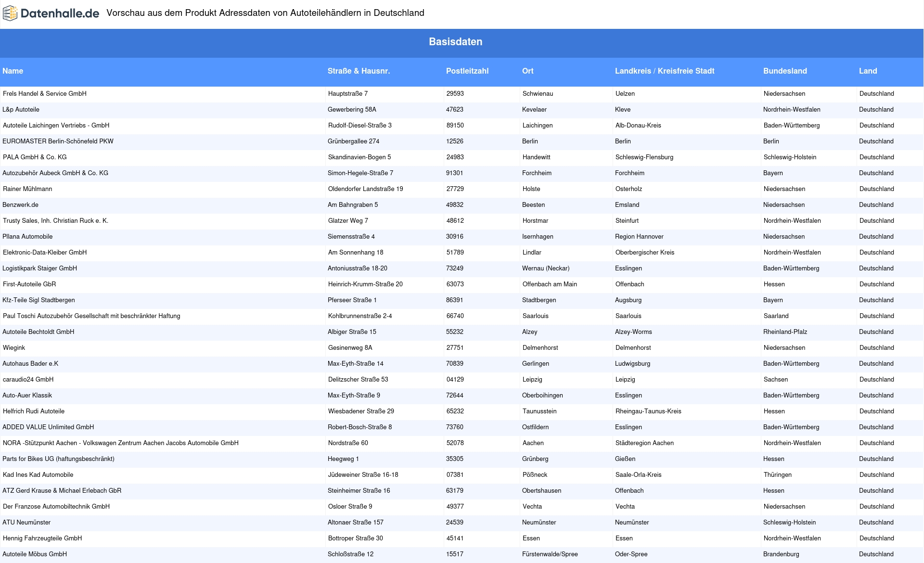Screen dimensions: 924x563
Task: Click Trusty Sales, Inh. Christian Ruck e. K.
Action: click(56, 221)
